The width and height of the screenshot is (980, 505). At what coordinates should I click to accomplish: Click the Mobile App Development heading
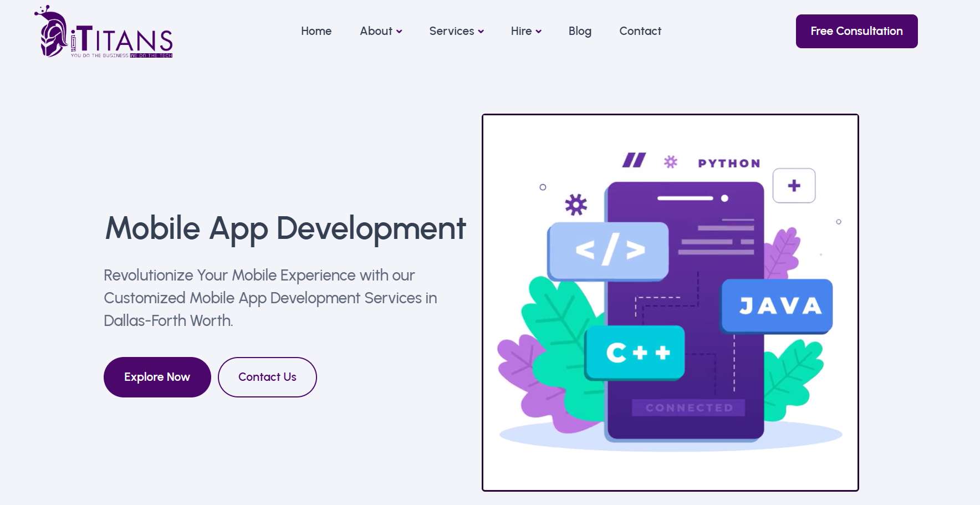tap(285, 228)
